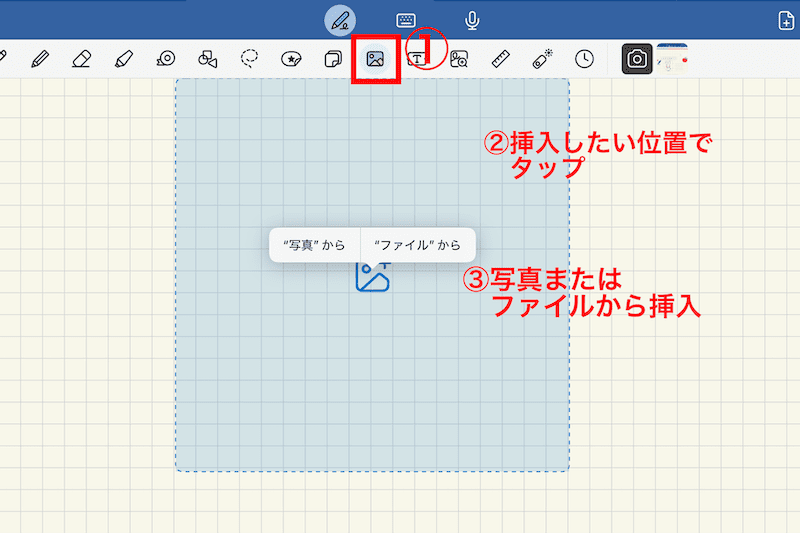
Task: Select the Pen tool in toolbar
Action: [x=40, y=59]
